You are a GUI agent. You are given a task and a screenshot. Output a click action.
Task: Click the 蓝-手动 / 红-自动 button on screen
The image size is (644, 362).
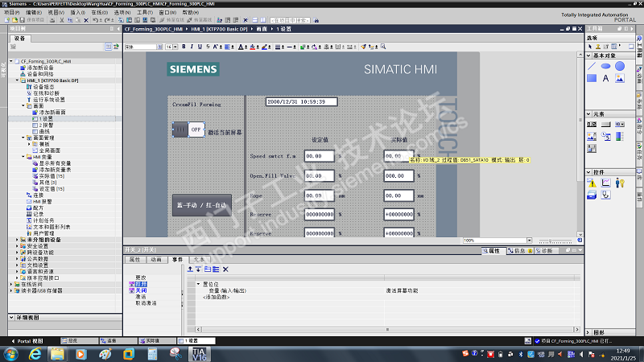(202, 205)
